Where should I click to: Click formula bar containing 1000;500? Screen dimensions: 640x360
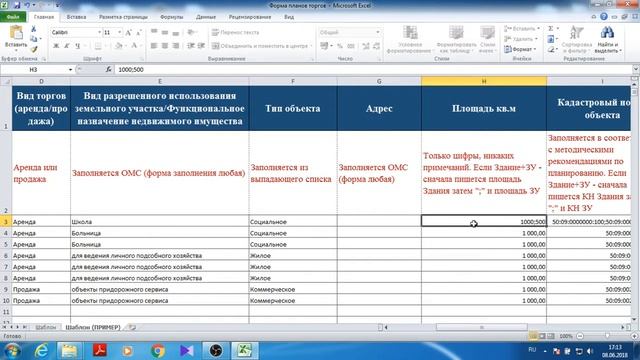click(373, 69)
